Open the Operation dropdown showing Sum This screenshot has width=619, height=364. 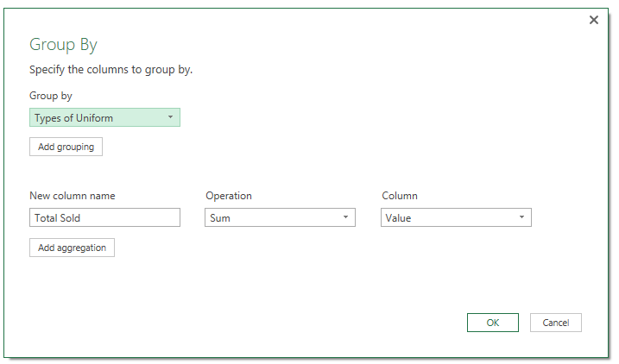click(x=280, y=217)
